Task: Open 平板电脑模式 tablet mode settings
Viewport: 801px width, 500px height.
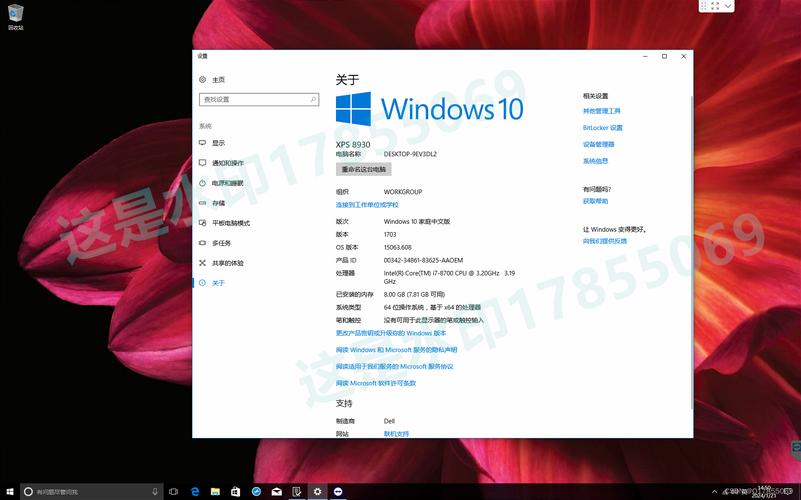Action: coord(230,223)
